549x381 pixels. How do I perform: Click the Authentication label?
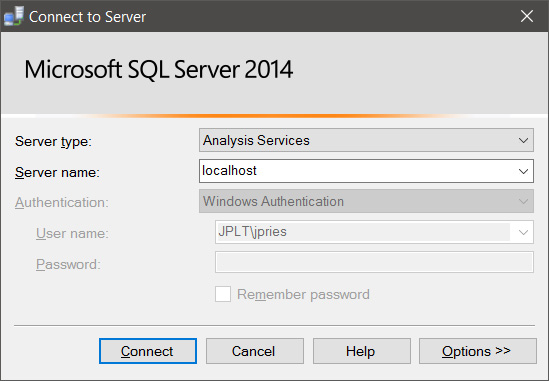(62, 202)
